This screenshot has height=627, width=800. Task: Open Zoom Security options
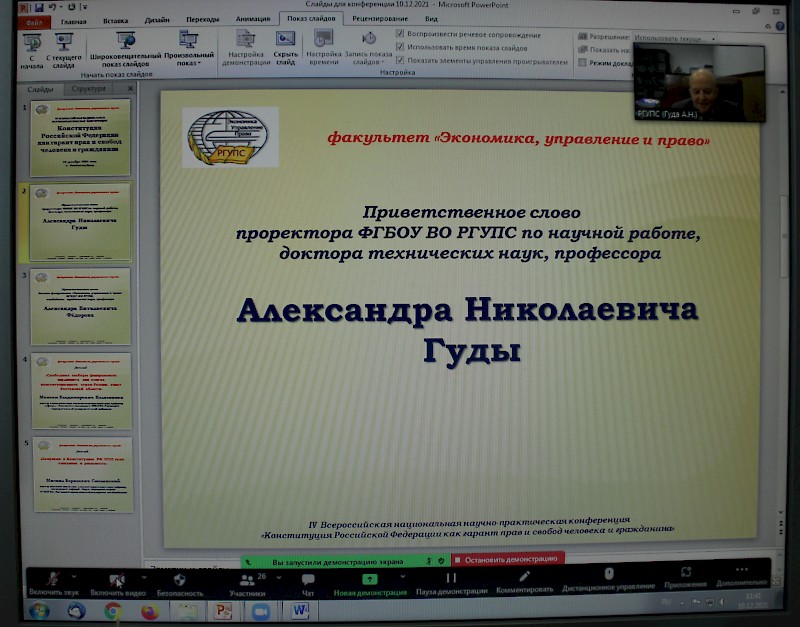pyautogui.click(x=179, y=581)
